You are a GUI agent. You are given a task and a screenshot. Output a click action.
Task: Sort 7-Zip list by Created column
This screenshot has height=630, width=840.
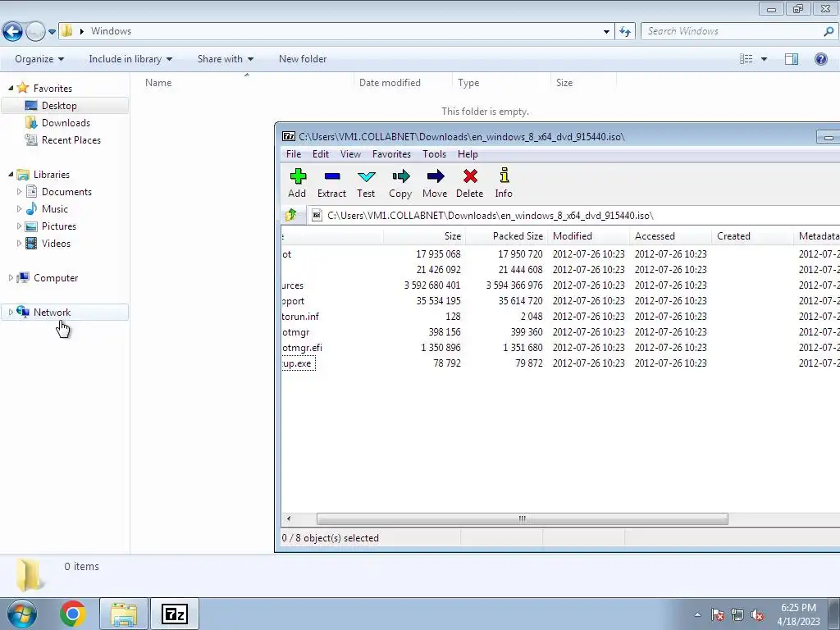point(752,236)
